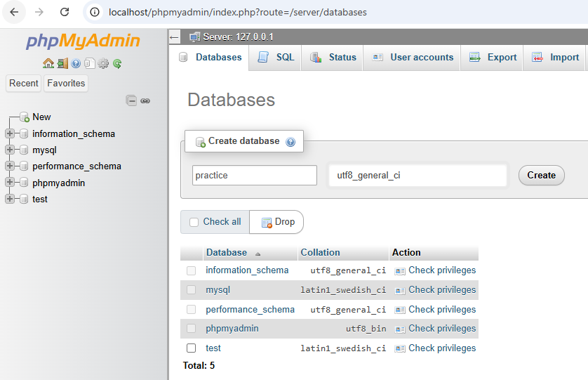Open the Recent tables button
This screenshot has height=380, width=588.
pos(23,83)
